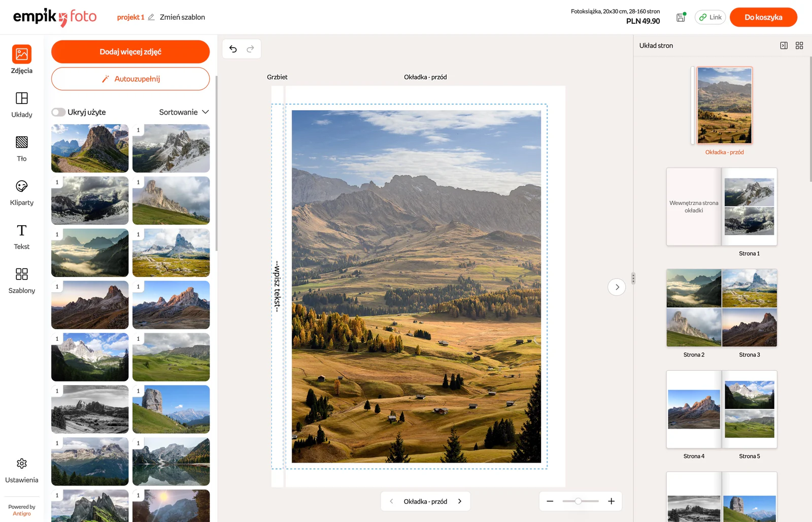
Task: Select the Strona 3 page thumbnail
Action: [x=750, y=308]
